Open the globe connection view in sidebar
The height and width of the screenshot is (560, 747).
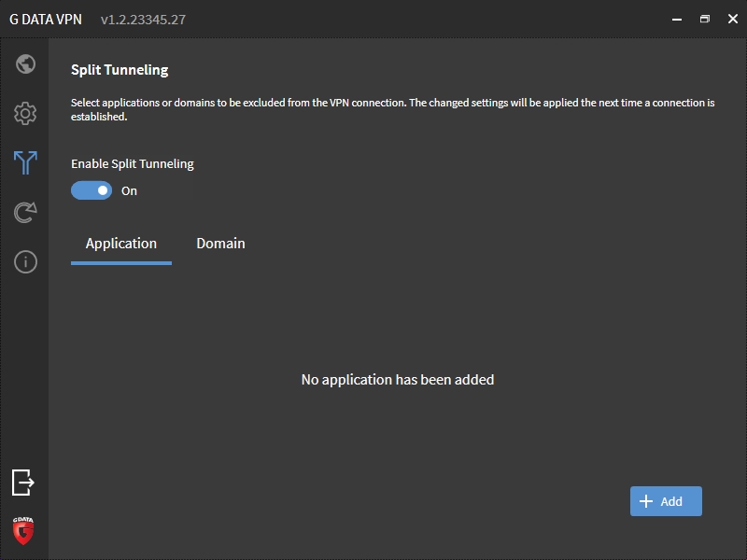coord(25,64)
